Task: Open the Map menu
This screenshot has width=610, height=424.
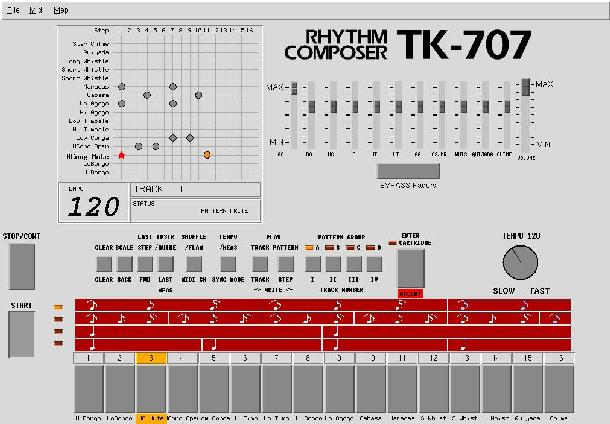Action: pyautogui.click(x=62, y=9)
